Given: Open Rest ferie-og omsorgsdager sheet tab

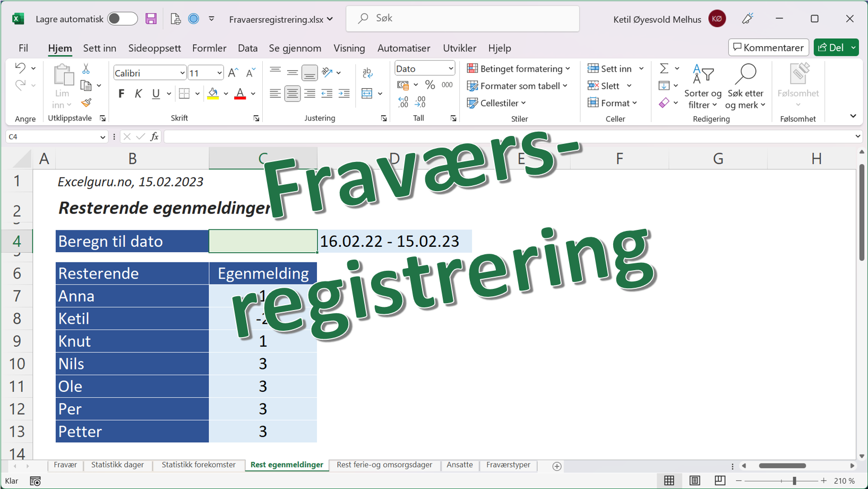Looking at the screenshot, I should 384,465.
